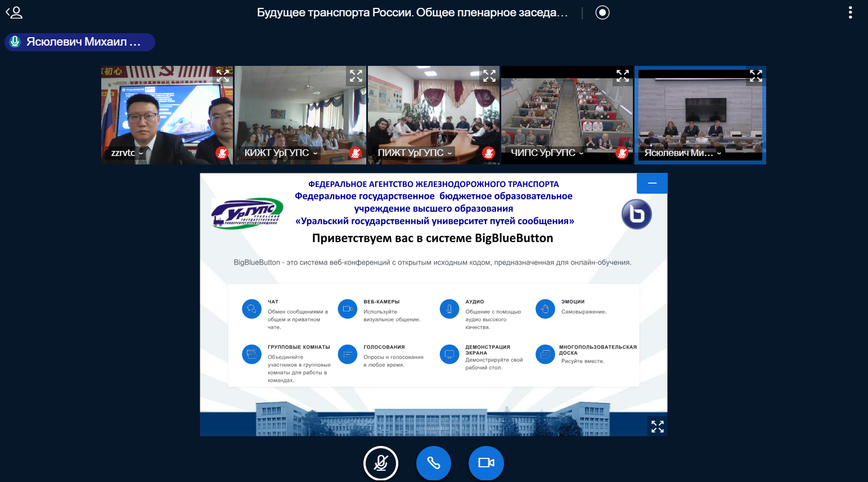Minimize the presentation with the minus button
The height and width of the screenshot is (482, 868).
(652, 184)
